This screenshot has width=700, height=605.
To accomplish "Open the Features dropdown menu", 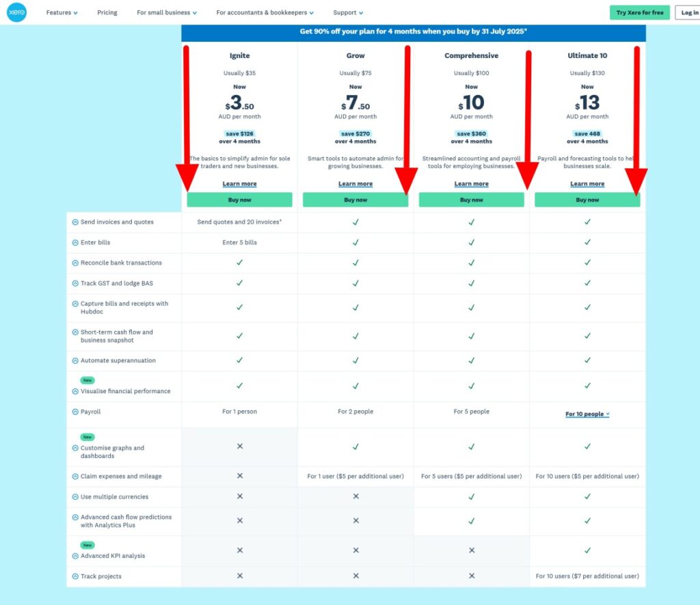I will pos(62,12).
